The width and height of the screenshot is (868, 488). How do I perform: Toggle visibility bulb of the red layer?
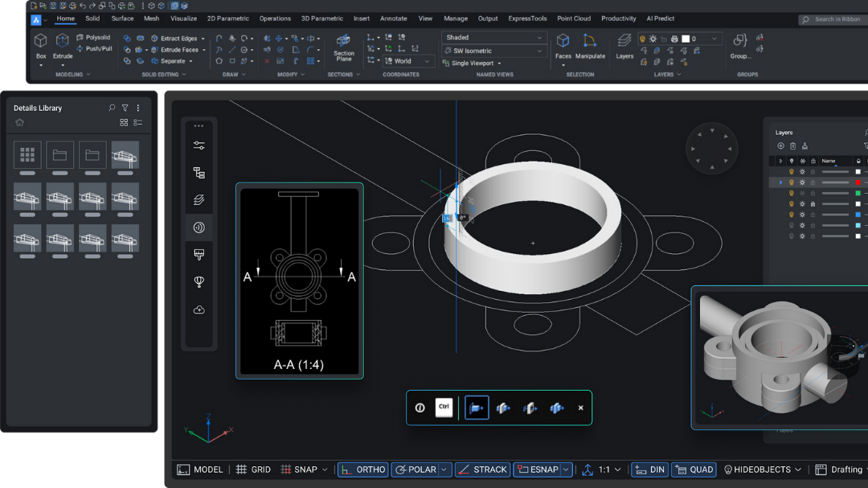tap(791, 182)
